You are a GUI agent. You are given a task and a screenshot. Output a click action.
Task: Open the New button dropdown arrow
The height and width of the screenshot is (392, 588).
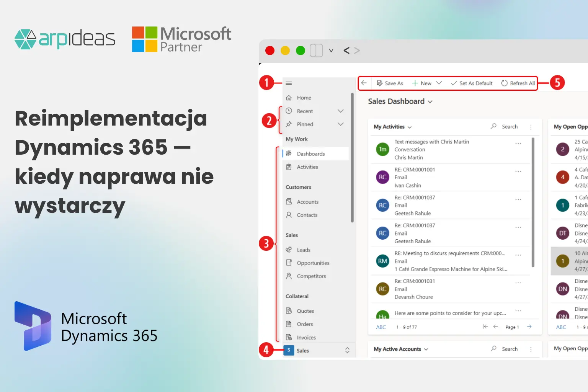(x=439, y=83)
